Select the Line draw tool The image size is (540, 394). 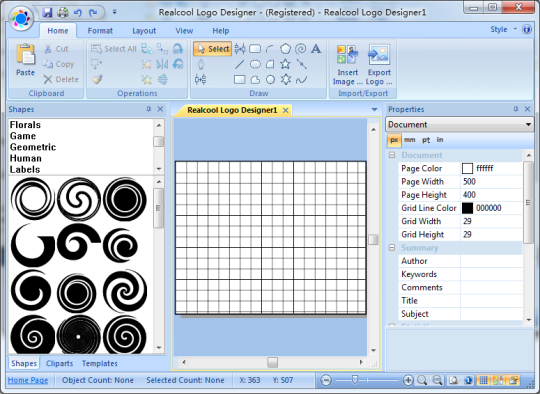coord(239,64)
